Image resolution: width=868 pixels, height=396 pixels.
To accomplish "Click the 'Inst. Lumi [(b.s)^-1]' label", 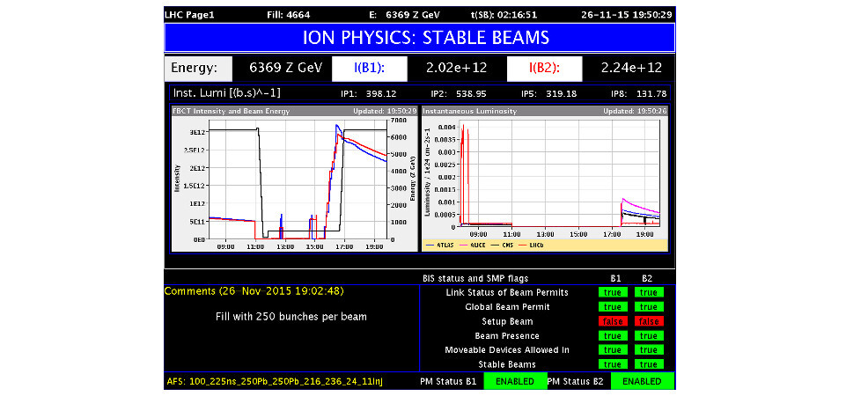I will 227,92.
